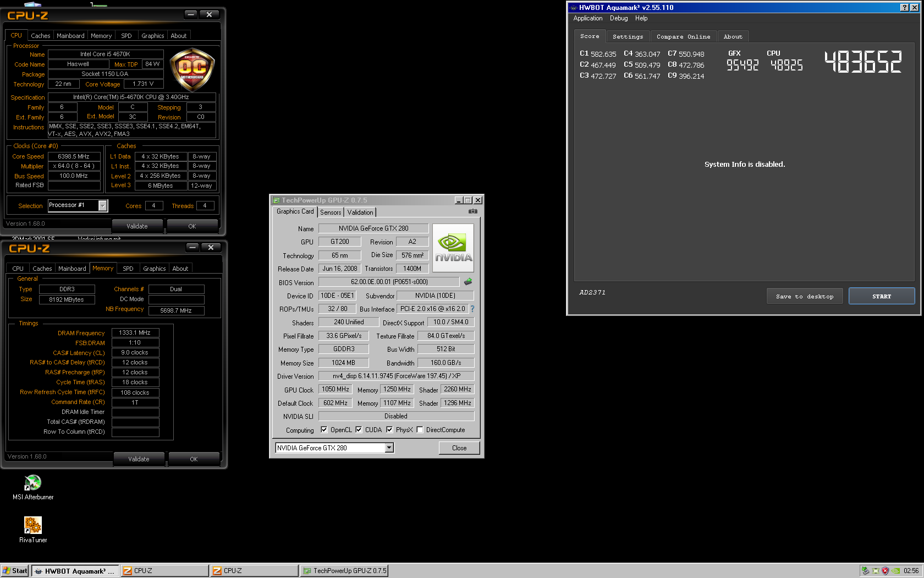The image size is (924, 578).
Task: Open the RivaTuner desktop shortcut
Action: pos(33,530)
